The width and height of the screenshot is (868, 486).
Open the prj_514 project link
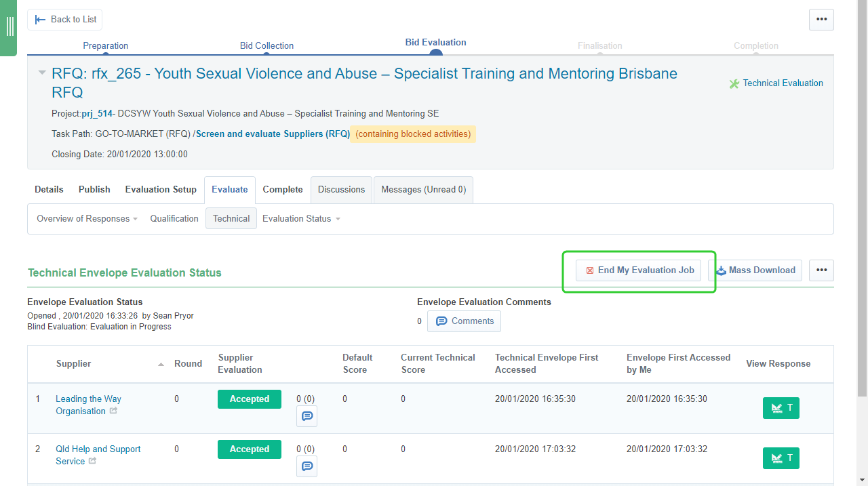tap(96, 114)
